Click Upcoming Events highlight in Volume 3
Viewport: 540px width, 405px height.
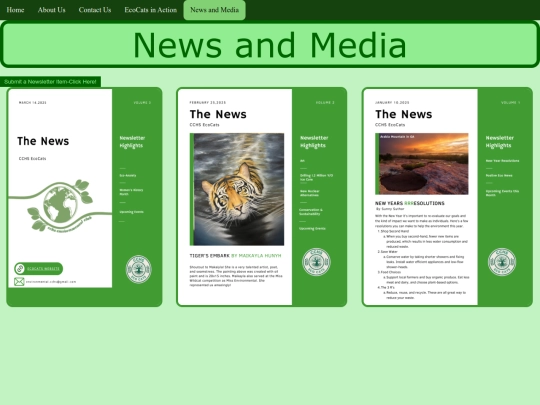click(x=132, y=212)
